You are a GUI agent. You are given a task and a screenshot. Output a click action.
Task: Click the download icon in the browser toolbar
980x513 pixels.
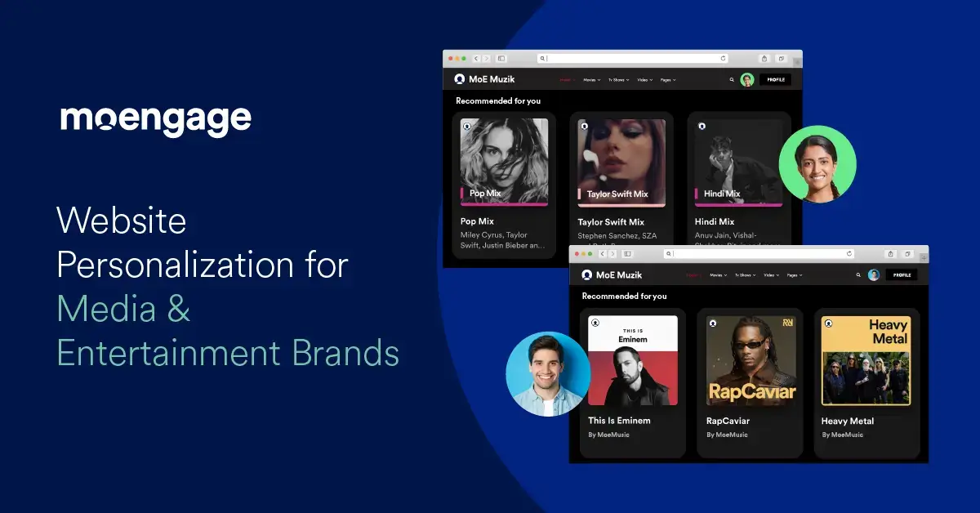(x=764, y=57)
